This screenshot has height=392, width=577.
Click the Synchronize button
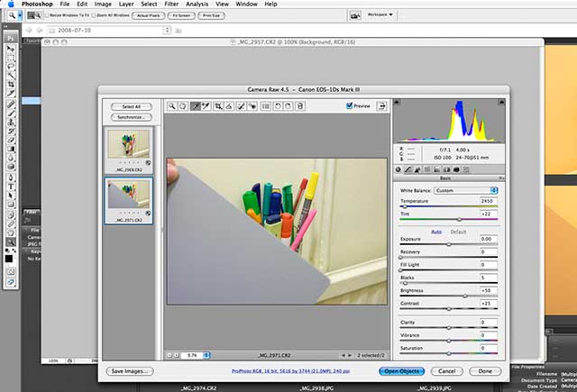click(132, 117)
